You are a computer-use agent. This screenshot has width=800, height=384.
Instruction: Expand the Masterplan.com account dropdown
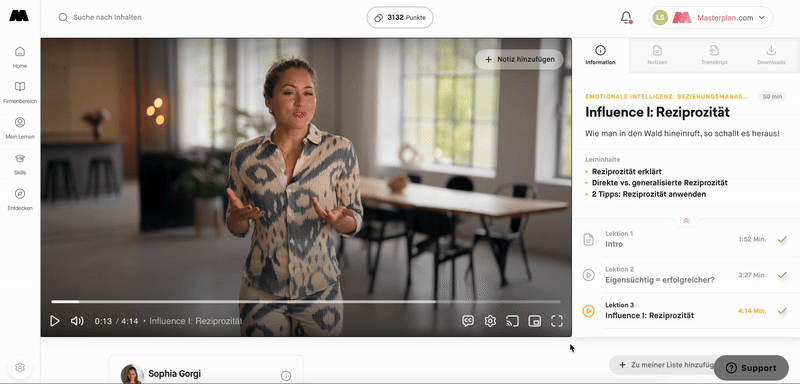pyautogui.click(x=711, y=17)
